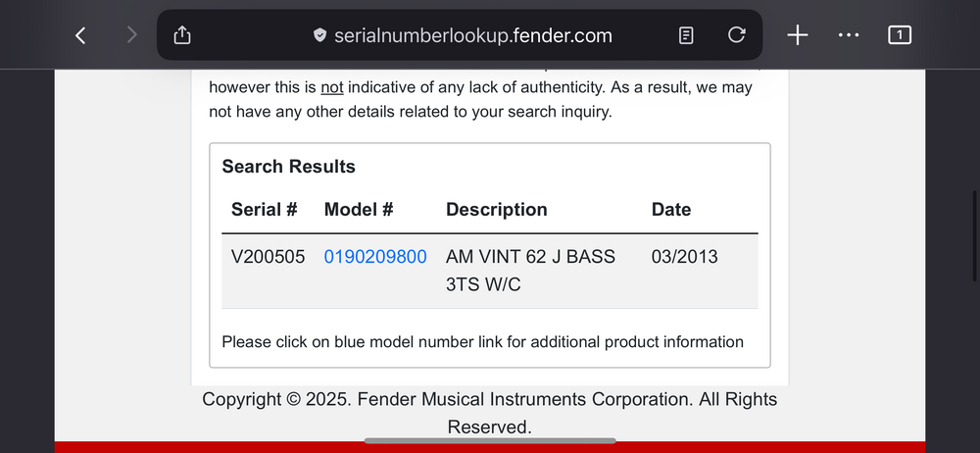Reload the Fender serial lookup page
Image resolution: width=980 pixels, height=453 pixels.
tap(737, 35)
